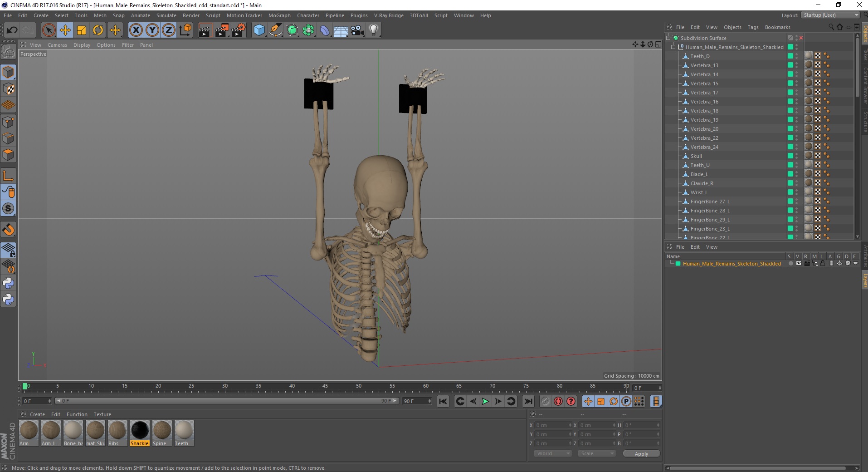Toggle the coordinate system icon
The image size is (868, 472).
pyautogui.click(x=185, y=30)
